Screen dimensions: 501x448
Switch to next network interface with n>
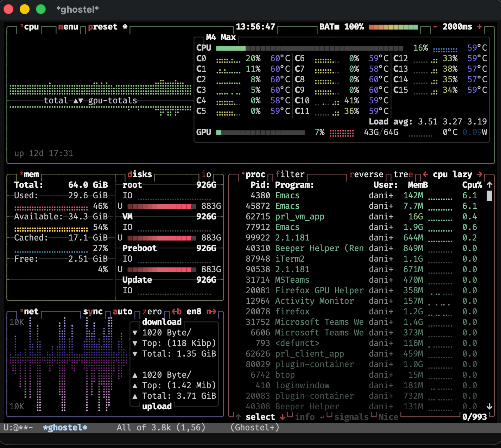click(x=211, y=312)
